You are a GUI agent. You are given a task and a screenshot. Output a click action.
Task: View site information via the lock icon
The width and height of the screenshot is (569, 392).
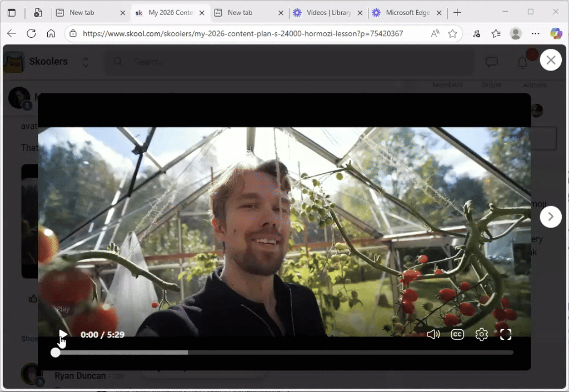73,33
